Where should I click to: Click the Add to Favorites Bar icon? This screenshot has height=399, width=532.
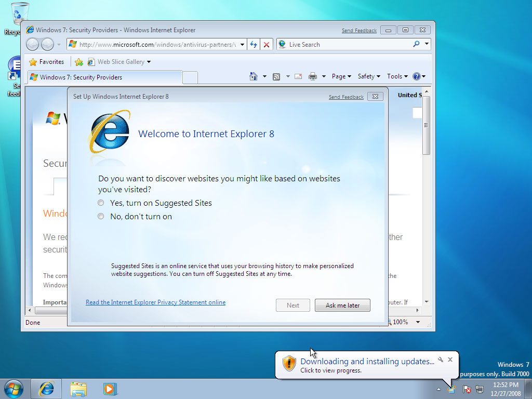point(79,62)
